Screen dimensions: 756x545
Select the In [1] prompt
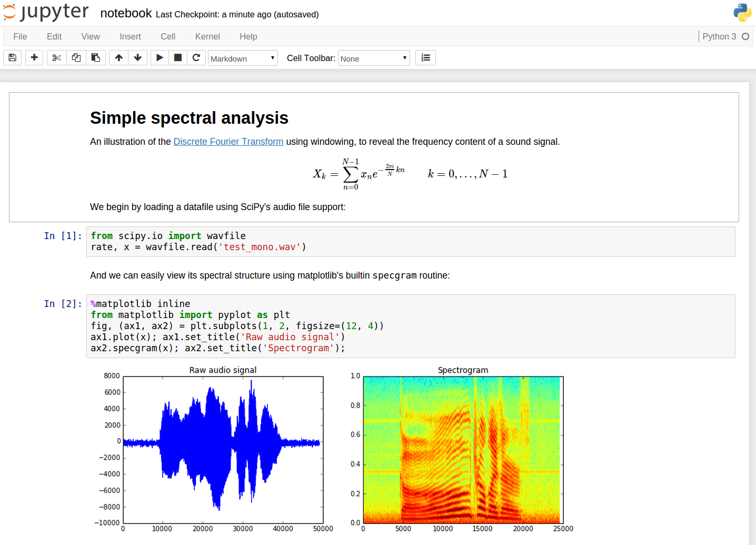point(63,236)
